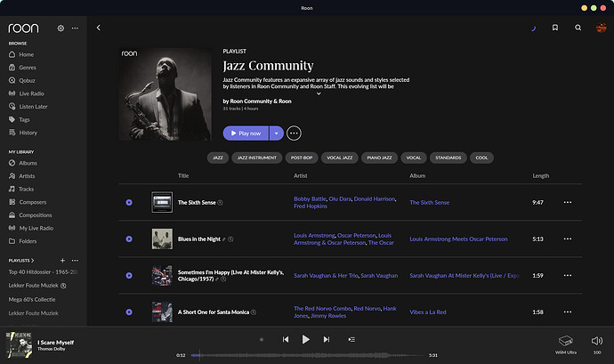Open settings gear in sidebar header

61,28
